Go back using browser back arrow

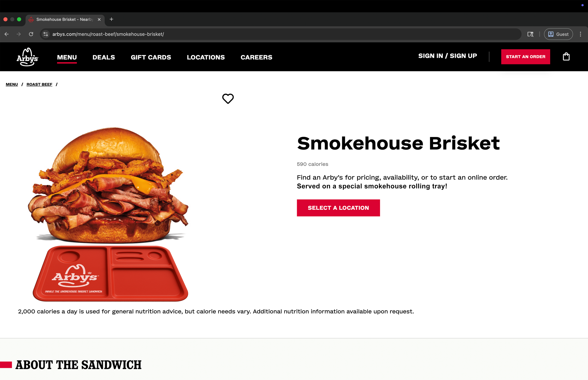point(7,34)
